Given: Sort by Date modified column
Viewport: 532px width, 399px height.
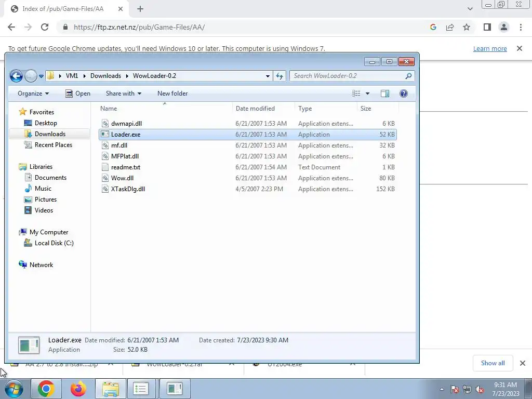Looking at the screenshot, I should 263,109.
